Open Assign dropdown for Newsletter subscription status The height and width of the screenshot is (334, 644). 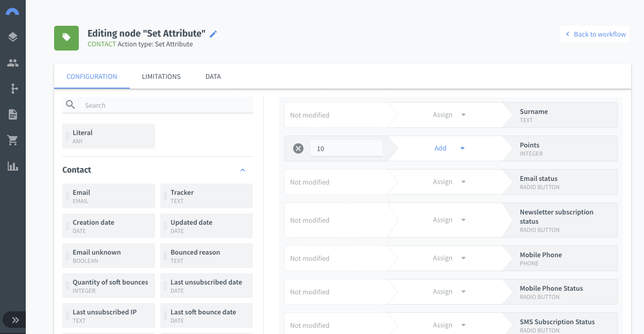click(449, 220)
